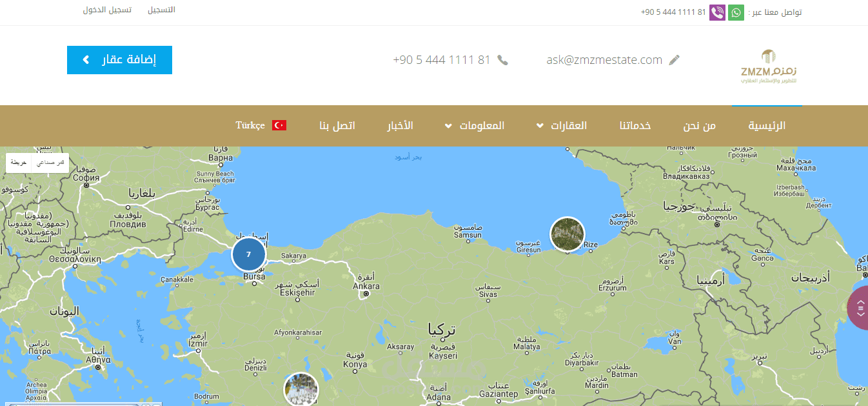The width and height of the screenshot is (868, 406).
Task: Click the pencil icon beside the email
Action: coord(675,60)
